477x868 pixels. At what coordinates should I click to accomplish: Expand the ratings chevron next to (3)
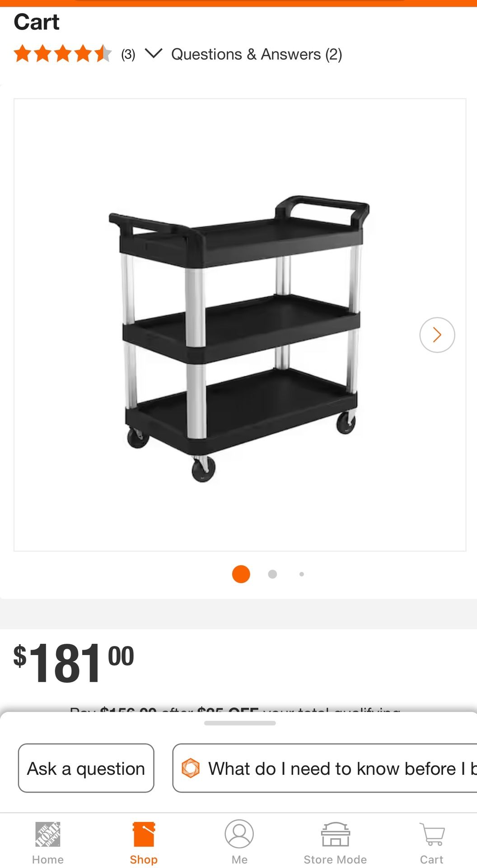coord(153,53)
